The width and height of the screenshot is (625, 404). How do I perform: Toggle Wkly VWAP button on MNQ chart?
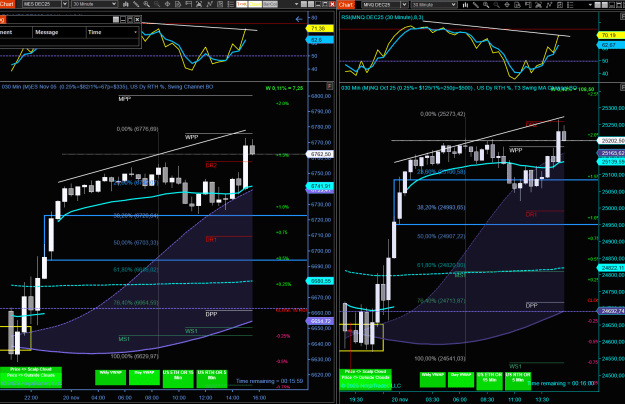(x=433, y=379)
